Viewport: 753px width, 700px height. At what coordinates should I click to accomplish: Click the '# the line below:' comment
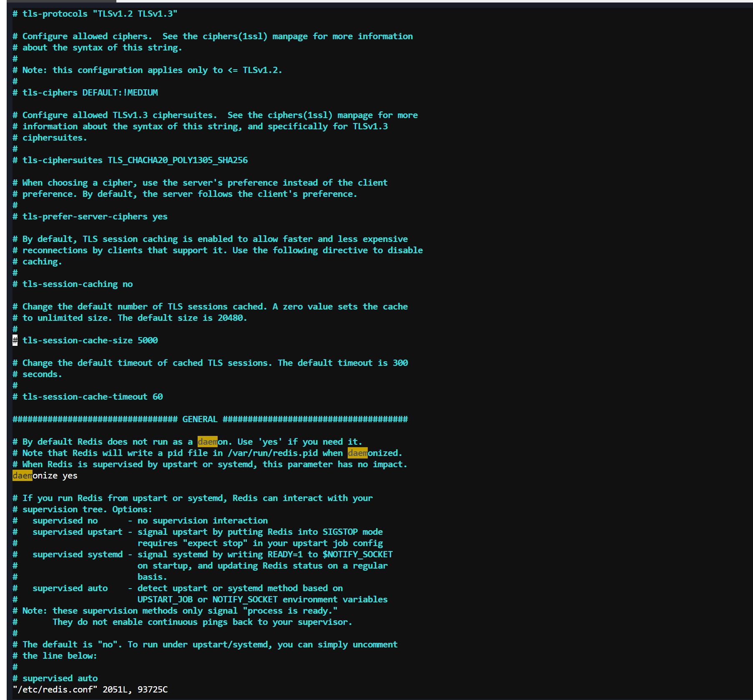coord(55,656)
